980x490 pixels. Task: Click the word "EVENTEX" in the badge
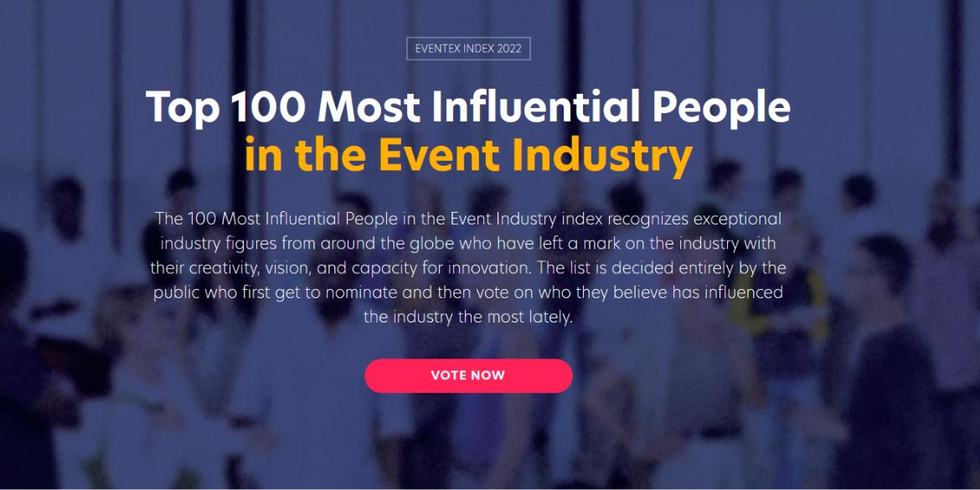(441, 49)
